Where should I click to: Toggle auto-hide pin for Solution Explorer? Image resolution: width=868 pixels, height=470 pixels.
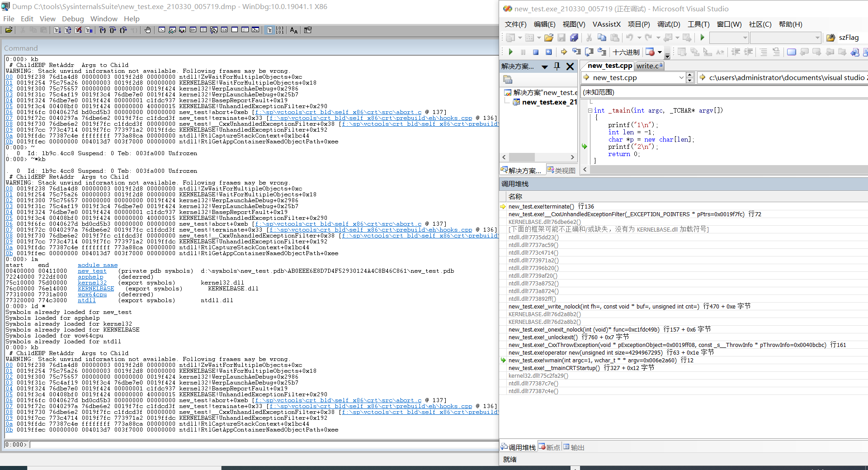(557, 66)
